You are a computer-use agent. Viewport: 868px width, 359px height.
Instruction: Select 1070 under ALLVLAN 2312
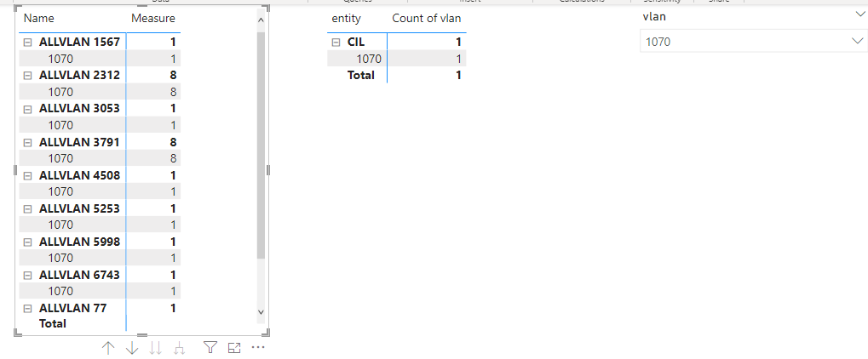point(60,92)
